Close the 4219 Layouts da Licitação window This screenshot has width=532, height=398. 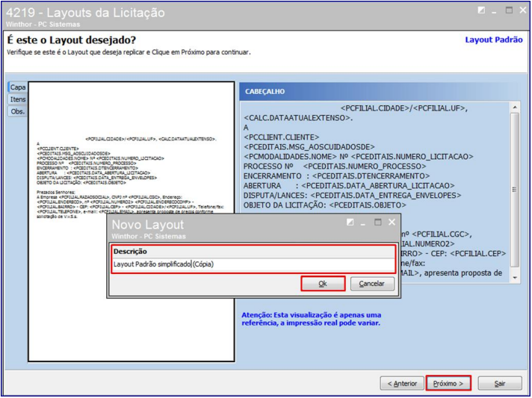pos(523,10)
